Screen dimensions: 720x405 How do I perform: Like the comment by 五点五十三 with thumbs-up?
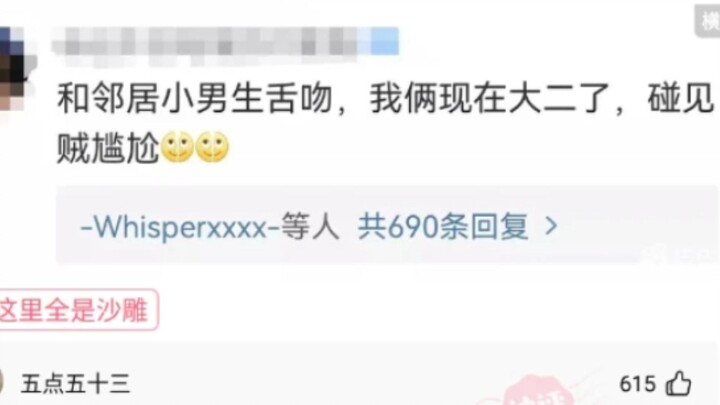(679, 383)
